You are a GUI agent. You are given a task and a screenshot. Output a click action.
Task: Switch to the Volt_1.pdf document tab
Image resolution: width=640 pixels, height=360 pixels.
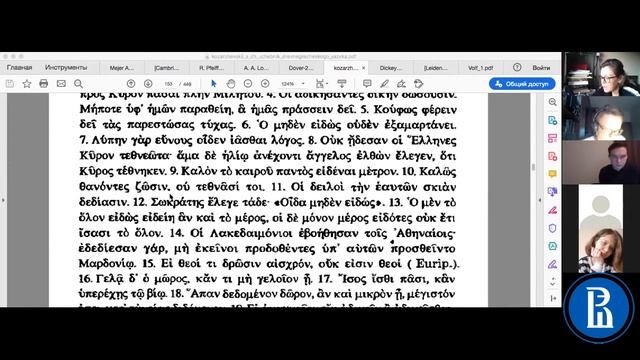point(480,68)
